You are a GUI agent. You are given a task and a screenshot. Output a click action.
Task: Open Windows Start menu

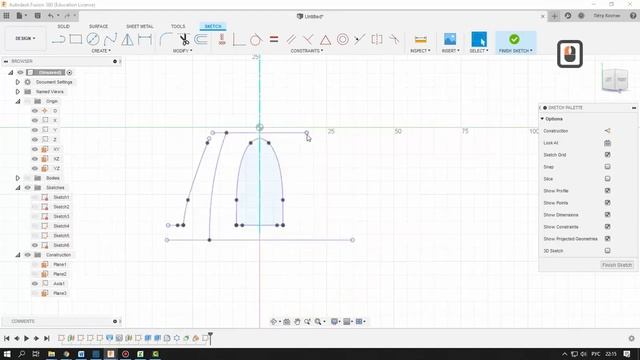(x=7, y=354)
